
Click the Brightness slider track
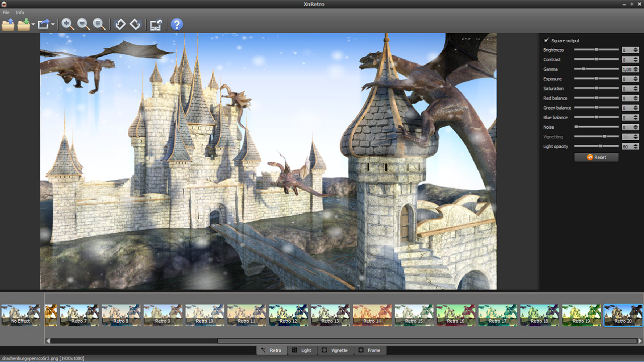click(596, 50)
